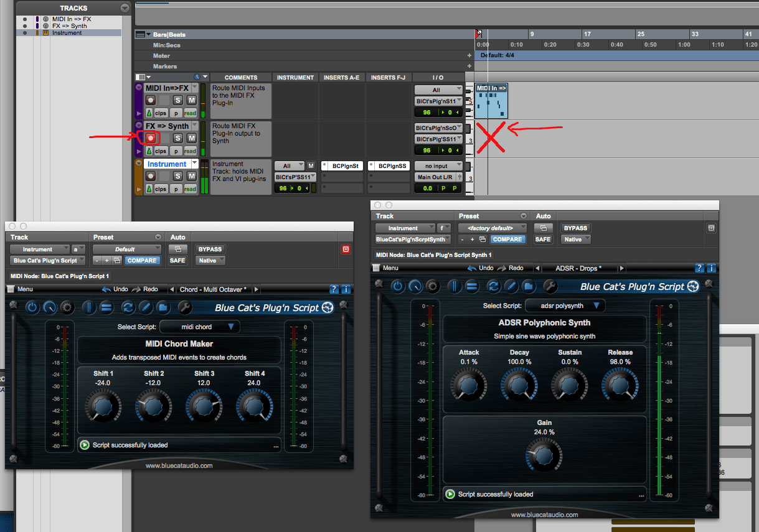Click the Bars|Beats ruler at bar 17
The height and width of the screenshot is (532, 759).
(587, 34)
